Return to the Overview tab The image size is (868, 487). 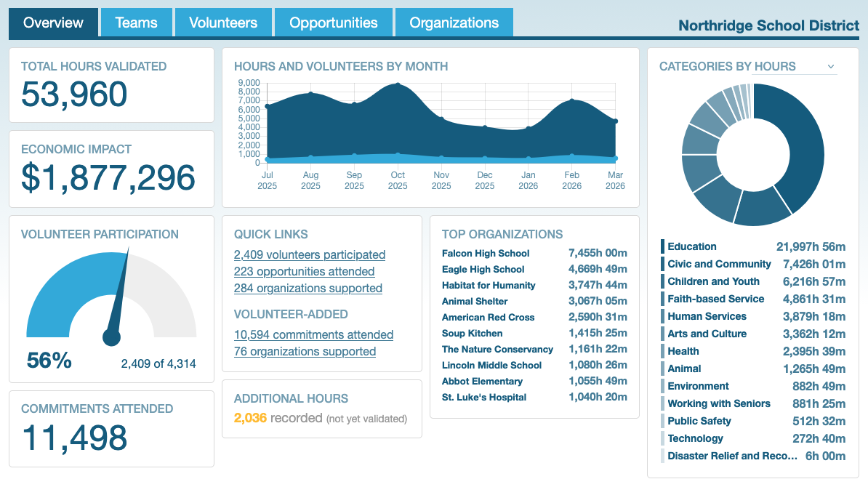(x=53, y=22)
